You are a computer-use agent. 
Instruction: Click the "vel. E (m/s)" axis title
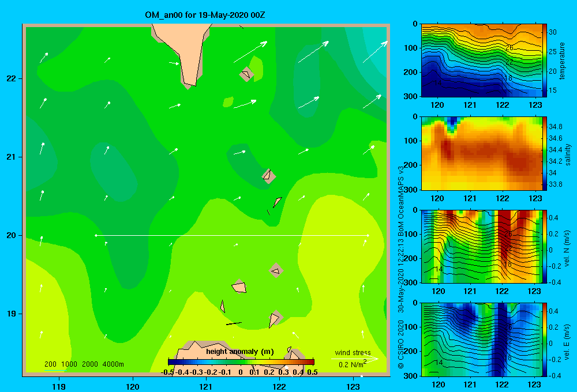[567, 341]
